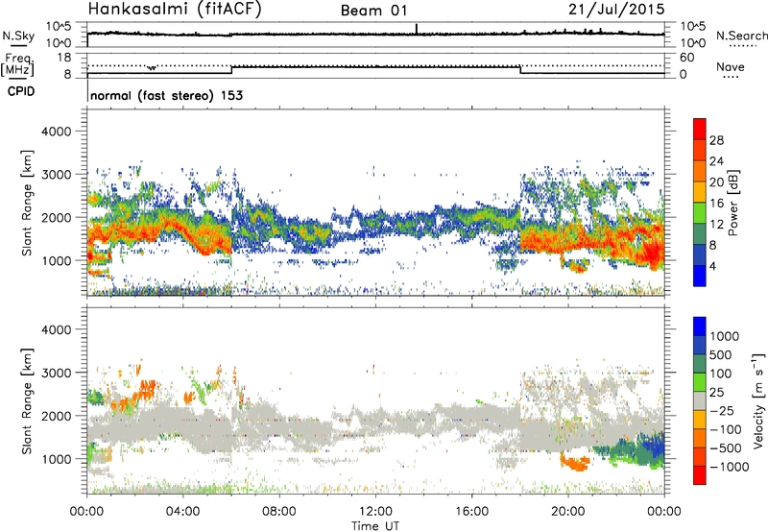
Task: Click the gray swatch in Velocity colorbar
Action: pos(700,401)
